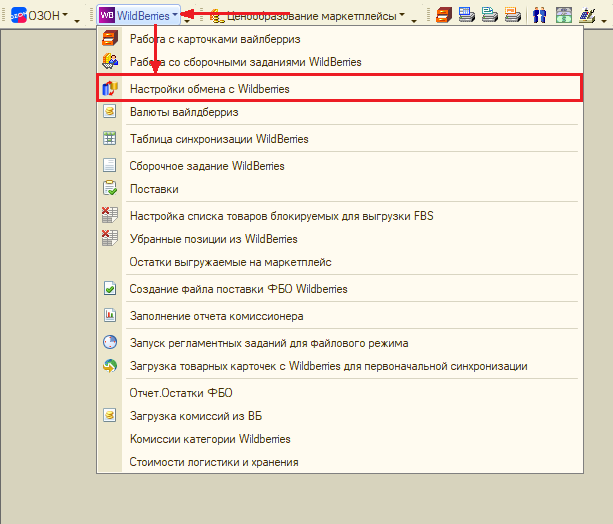The image size is (613, 524).
Task: Click the grid icon for Таблица синхронизации WildBerries
Action: (110, 138)
